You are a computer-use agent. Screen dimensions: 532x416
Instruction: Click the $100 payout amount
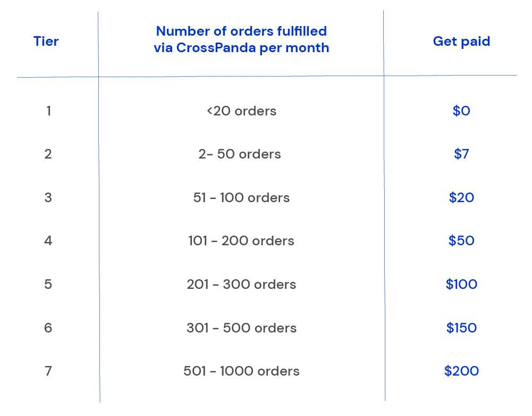coord(461,285)
